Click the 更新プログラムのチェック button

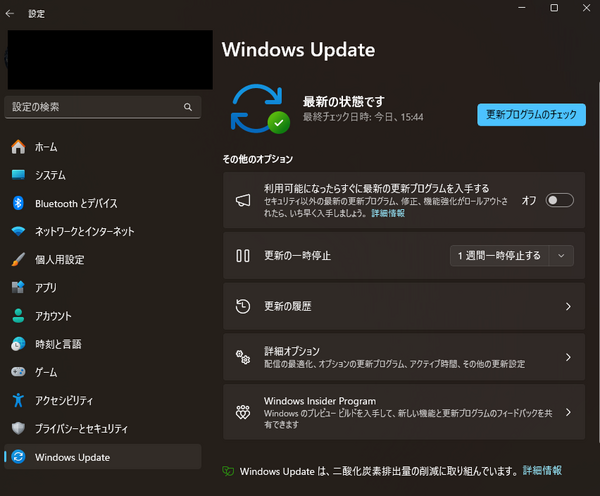(531, 114)
